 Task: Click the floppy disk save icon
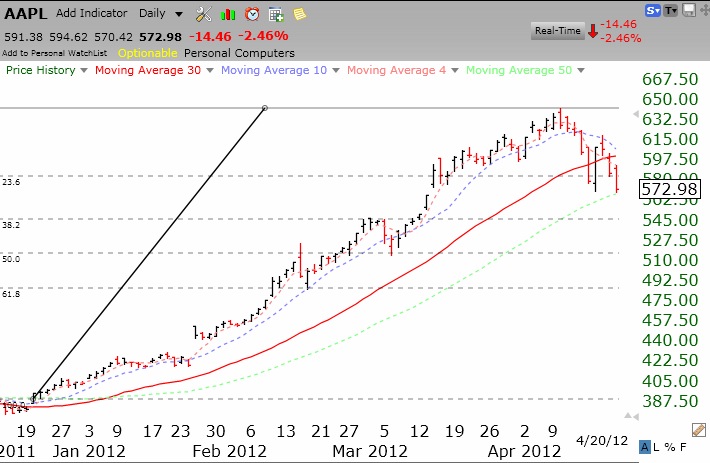point(689,10)
